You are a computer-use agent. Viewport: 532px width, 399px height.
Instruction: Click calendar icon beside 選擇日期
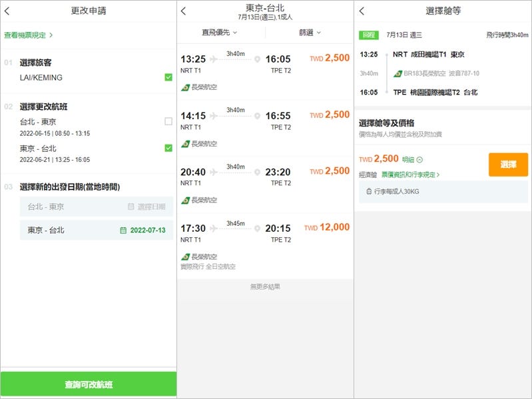(x=131, y=206)
